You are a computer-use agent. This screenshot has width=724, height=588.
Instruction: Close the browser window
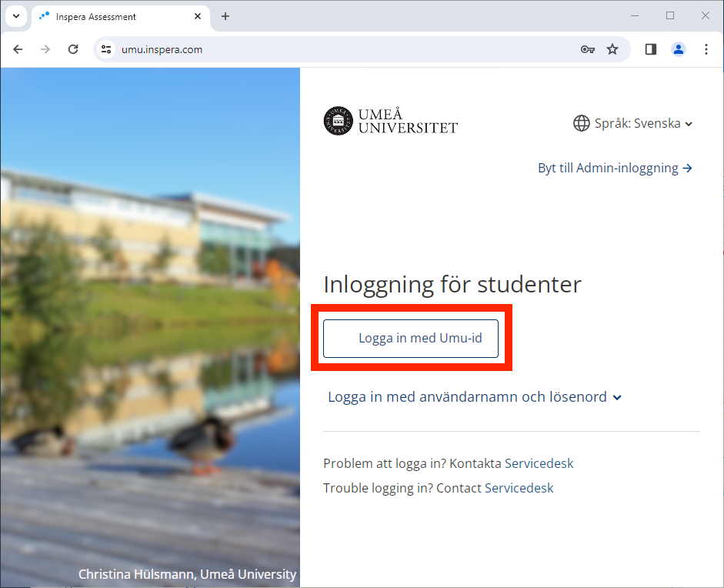coord(705,16)
